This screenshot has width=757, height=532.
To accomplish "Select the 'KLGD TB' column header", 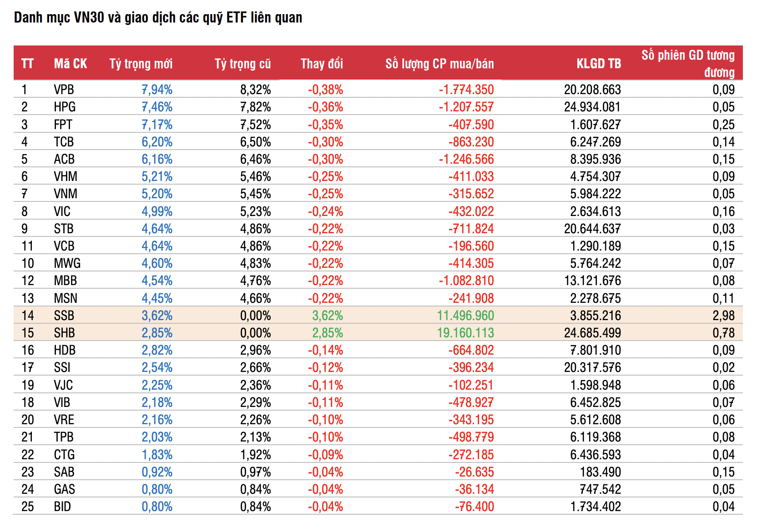I will pos(599,64).
